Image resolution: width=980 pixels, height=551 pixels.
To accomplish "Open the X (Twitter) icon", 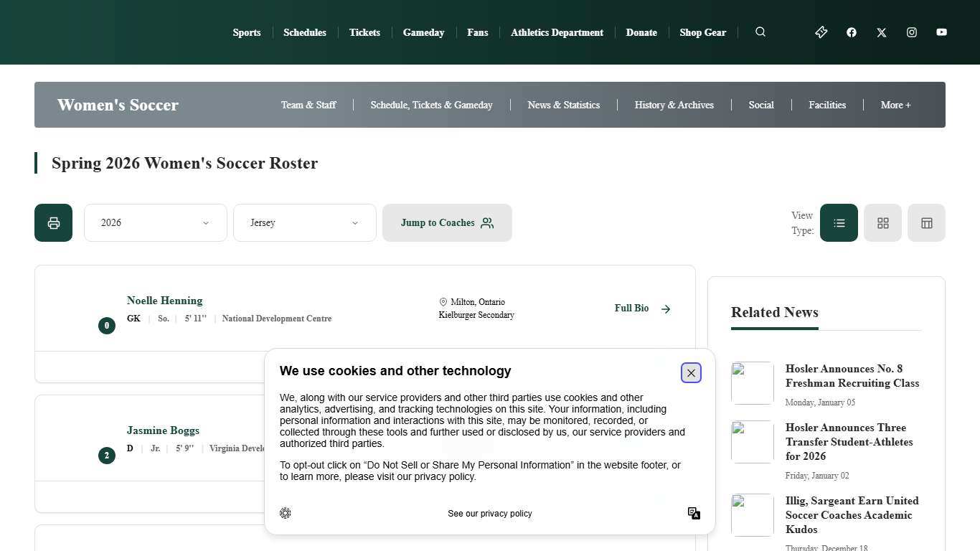I will (x=882, y=32).
